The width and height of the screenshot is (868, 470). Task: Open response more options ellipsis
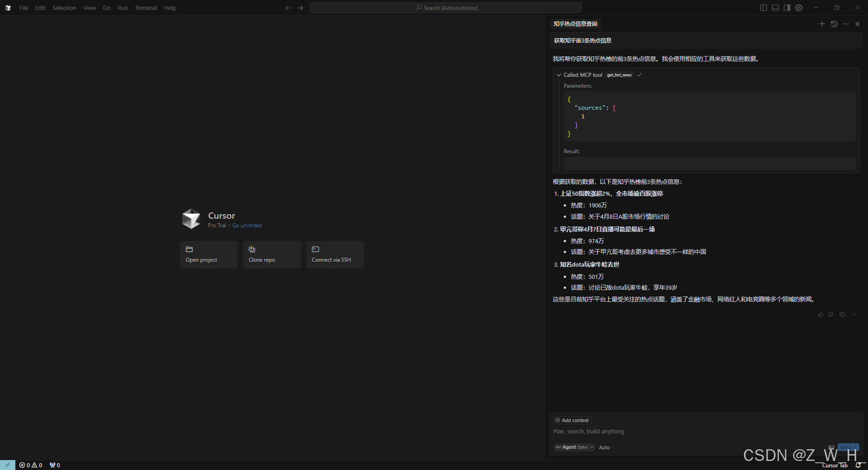tap(855, 315)
